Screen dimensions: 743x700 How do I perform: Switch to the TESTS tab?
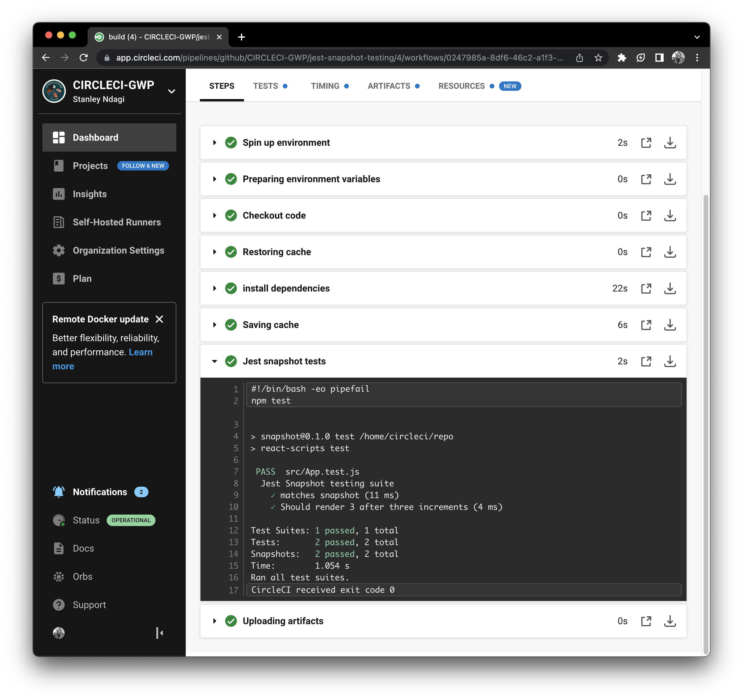tap(266, 86)
